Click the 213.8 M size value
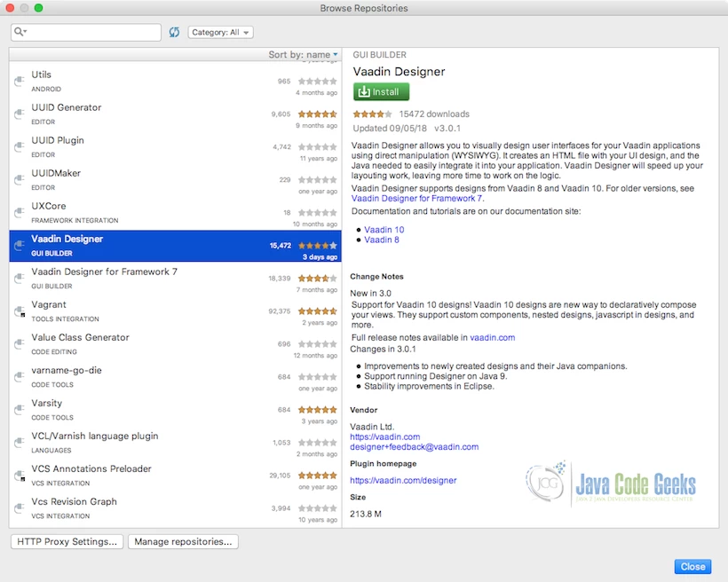728x582 pixels. [x=366, y=514]
